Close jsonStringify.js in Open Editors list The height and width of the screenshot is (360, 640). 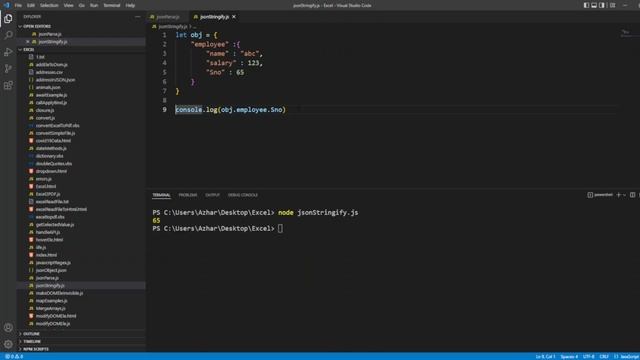28,42
